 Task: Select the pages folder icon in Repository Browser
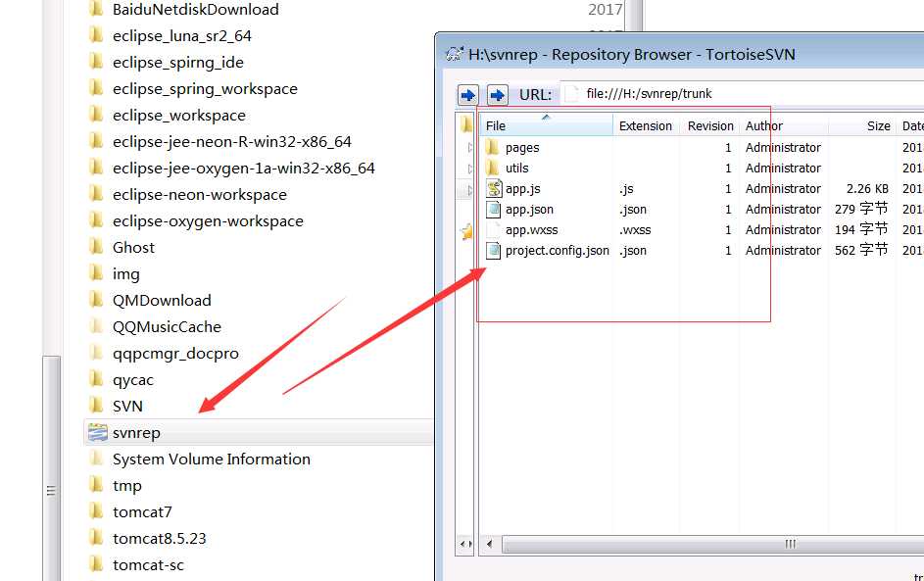pos(493,147)
